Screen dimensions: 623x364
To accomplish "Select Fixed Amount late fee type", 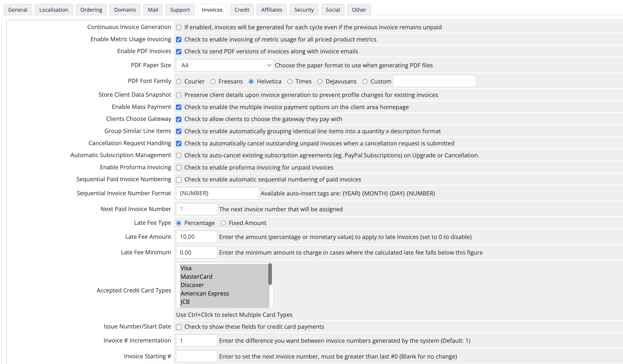I will point(223,223).
